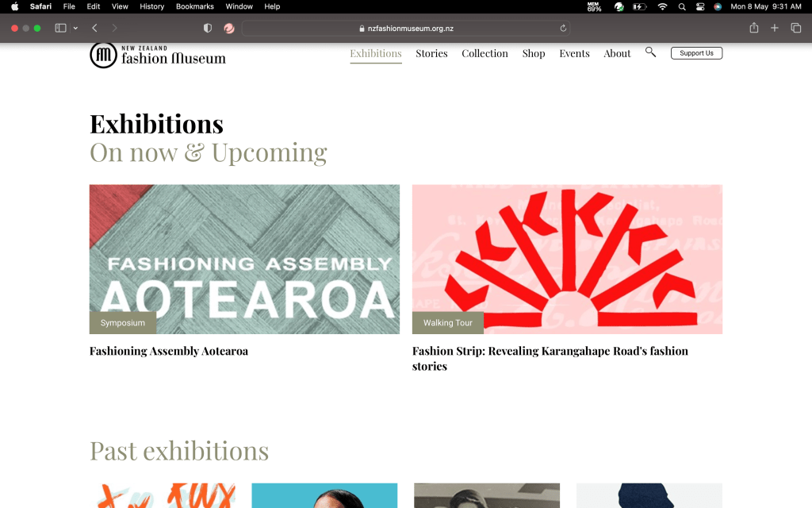The height and width of the screenshot is (508, 812).
Task: Click the New Zealand Fashion Museum logo
Action: coord(157,55)
